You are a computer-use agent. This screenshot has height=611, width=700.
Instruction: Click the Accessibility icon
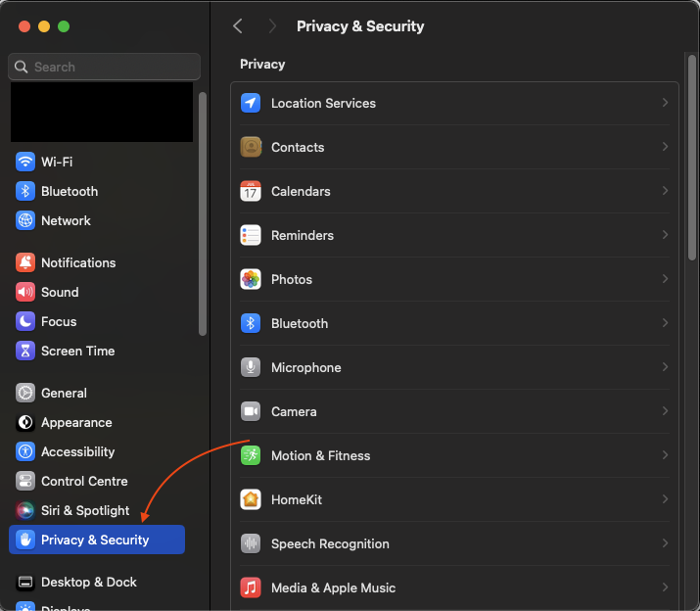click(x=25, y=451)
